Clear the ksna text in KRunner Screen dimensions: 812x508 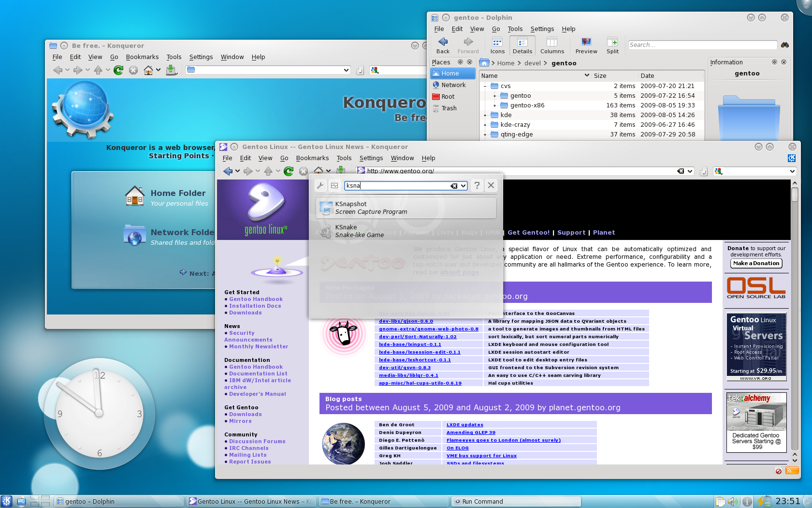click(454, 186)
